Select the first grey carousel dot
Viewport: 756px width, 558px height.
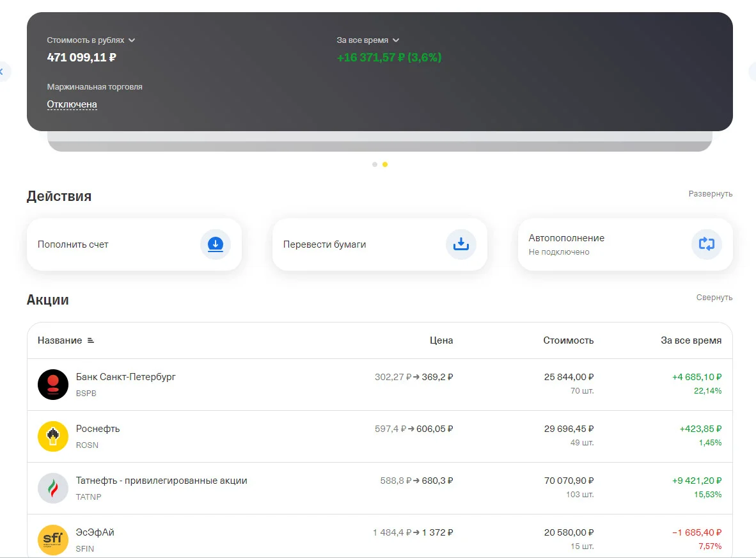[375, 164]
